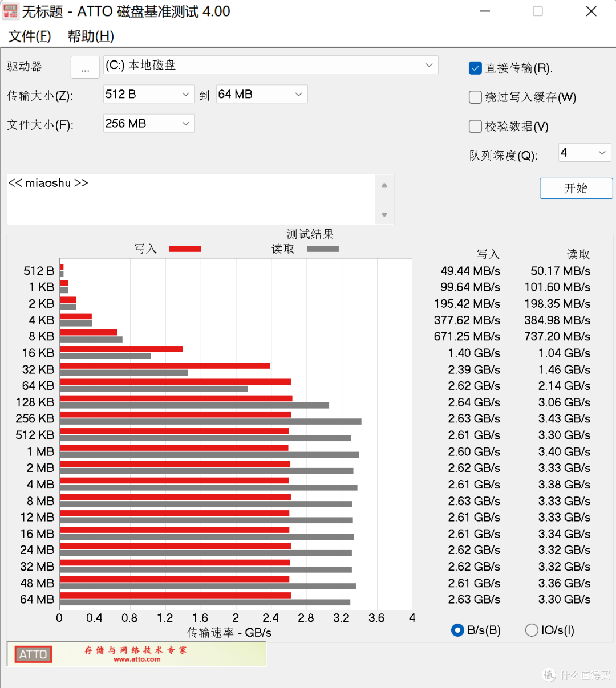
Task: Click into the miaoshu description text box
Action: [x=191, y=199]
